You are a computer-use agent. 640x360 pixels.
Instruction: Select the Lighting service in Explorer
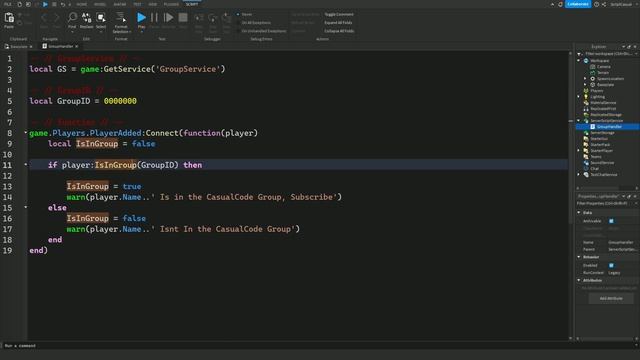tap(597, 97)
